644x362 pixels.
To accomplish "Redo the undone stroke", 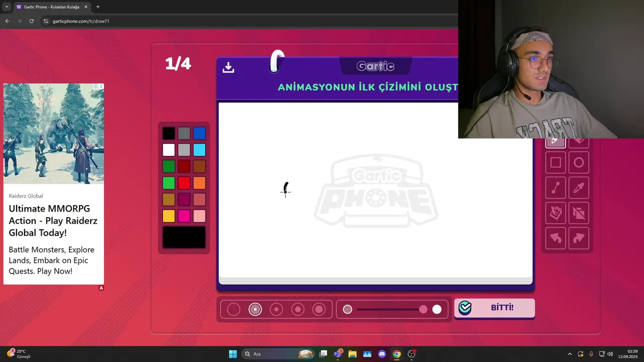I will click(x=579, y=238).
